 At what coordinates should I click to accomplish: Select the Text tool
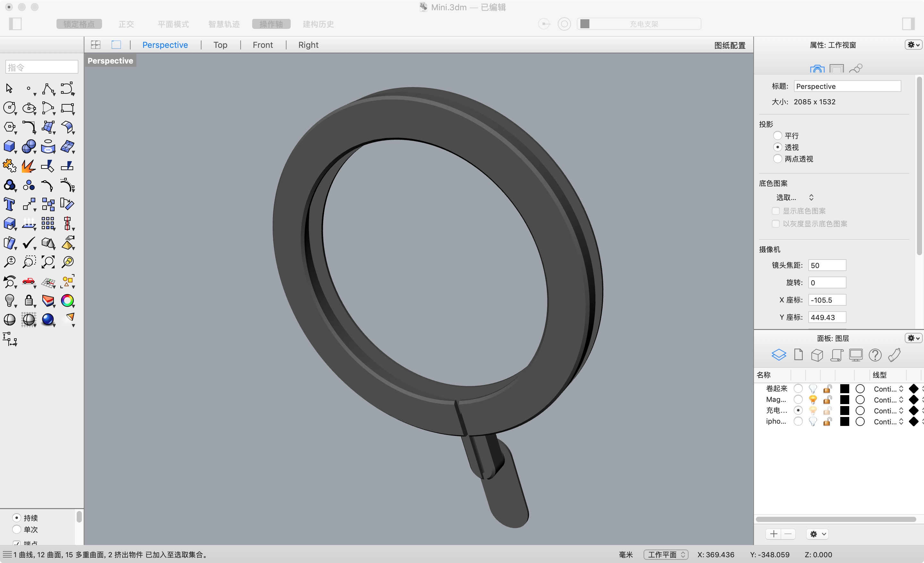click(x=10, y=204)
